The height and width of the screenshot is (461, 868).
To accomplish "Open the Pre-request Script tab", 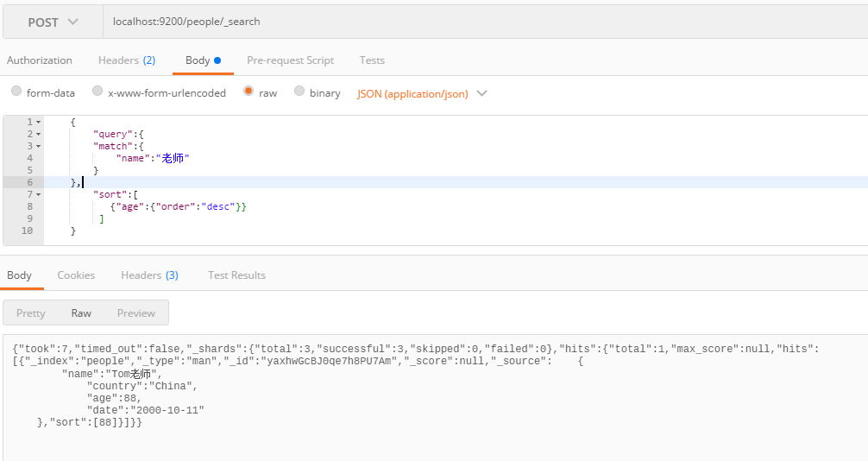I will [290, 60].
